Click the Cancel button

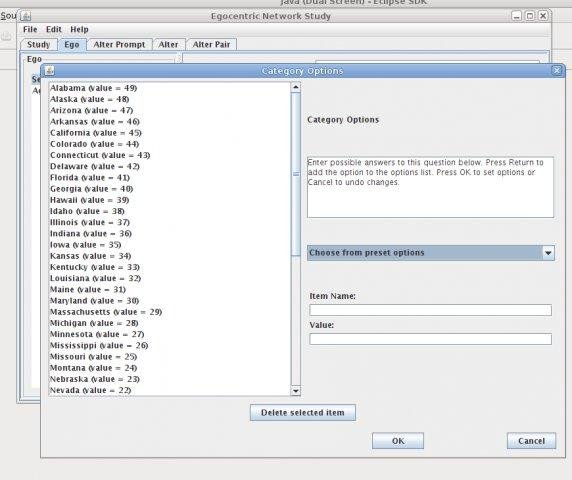(x=532, y=441)
